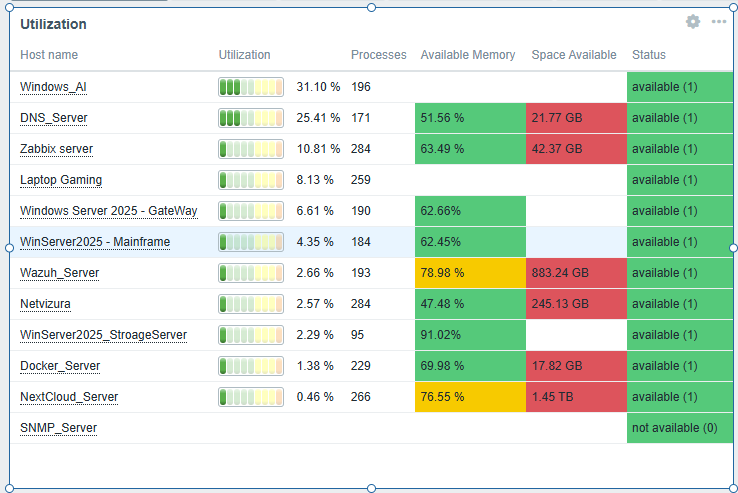
Task: Click the Zabbix server 42.37 GB space cell
Action: click(x=575, y=149)
